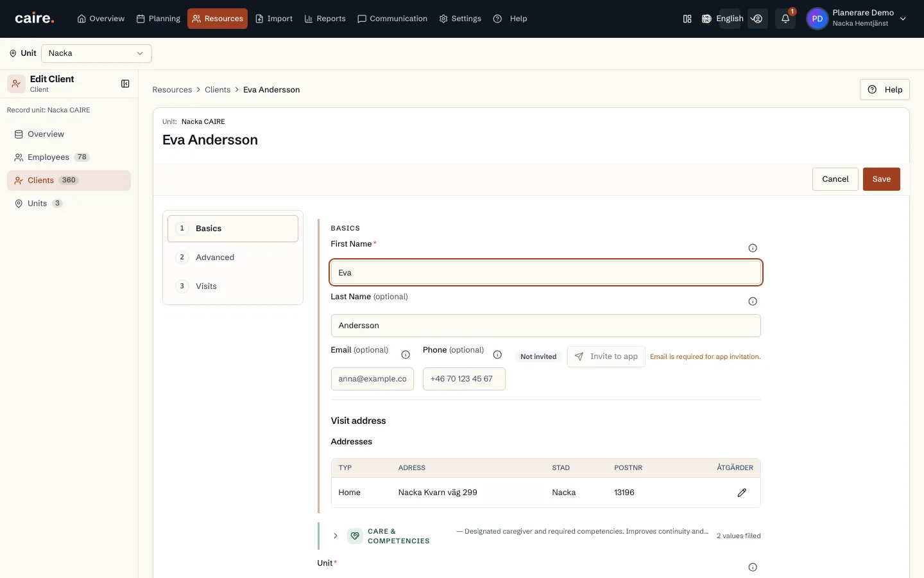Image resolution: width=924 pixels, height=578 pixels.
Task: Open Communication in top navigation
Action: (x=392, y=19)
